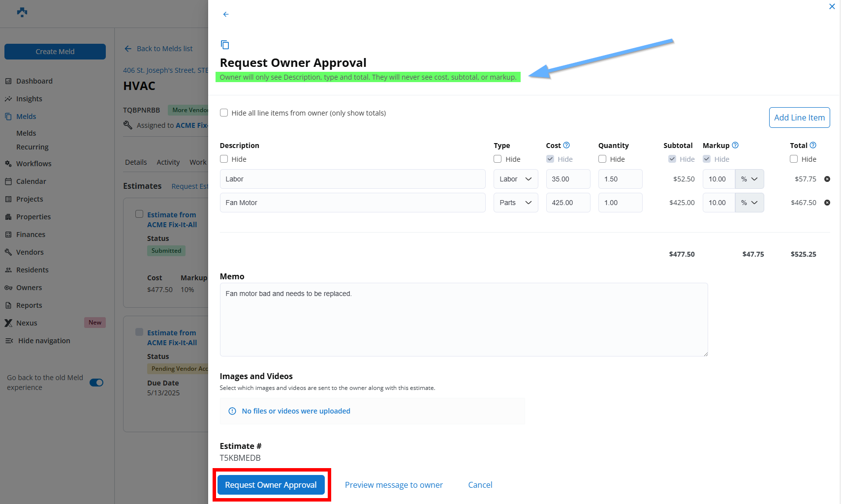Remove the Fan Motor line item

click(x=827, y=203)
